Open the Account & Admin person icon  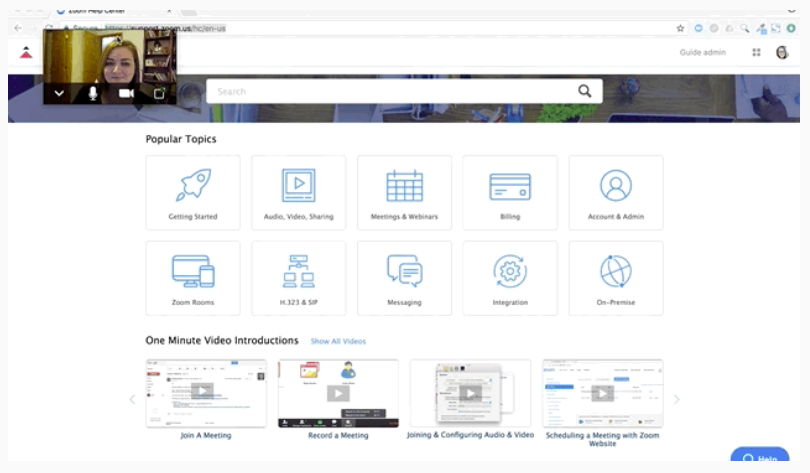[616, 185]
